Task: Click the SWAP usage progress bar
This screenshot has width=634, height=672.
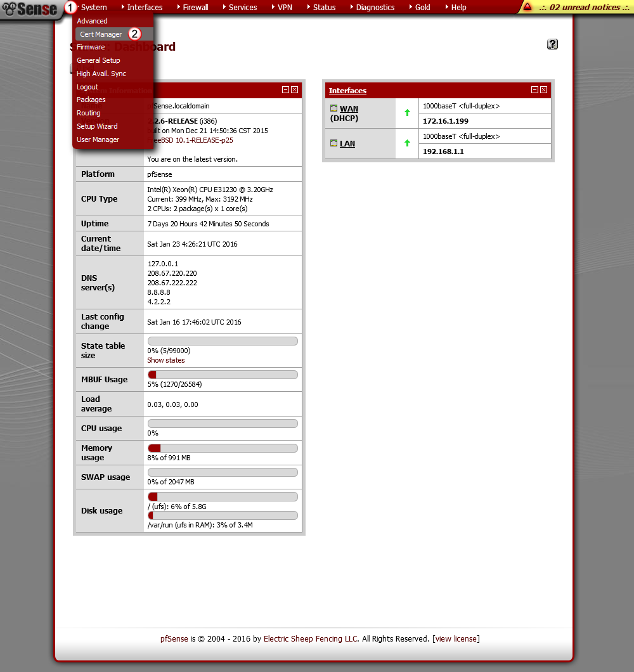Action: tap(223, 472)
